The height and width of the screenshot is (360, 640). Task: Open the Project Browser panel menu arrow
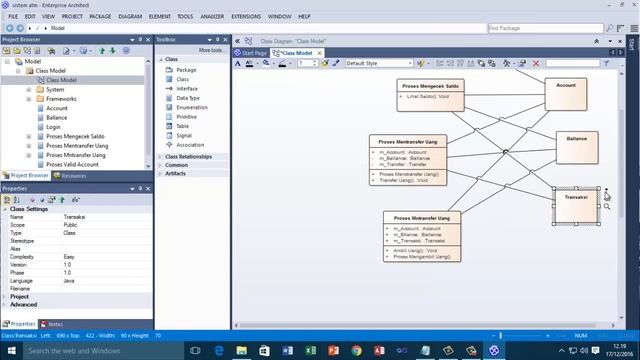pos(132,40)
